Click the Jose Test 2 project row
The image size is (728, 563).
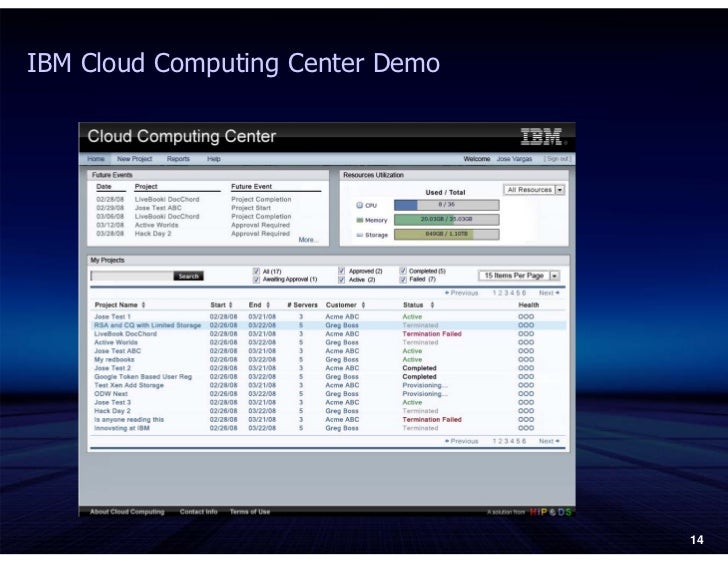[x=328, y=368]
